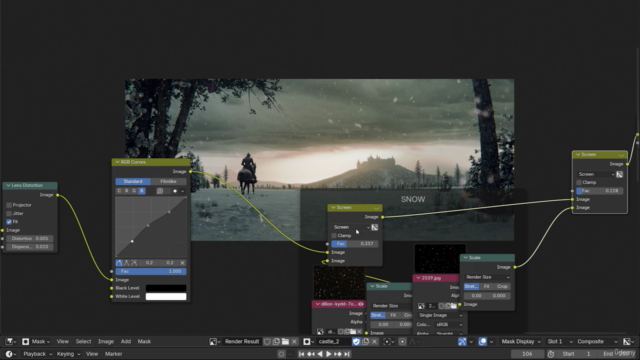The height and width of the screenshot is (360, 640).
Task: Duplicate castle_2 mask with copy icon
Action: tap(365, 341)
